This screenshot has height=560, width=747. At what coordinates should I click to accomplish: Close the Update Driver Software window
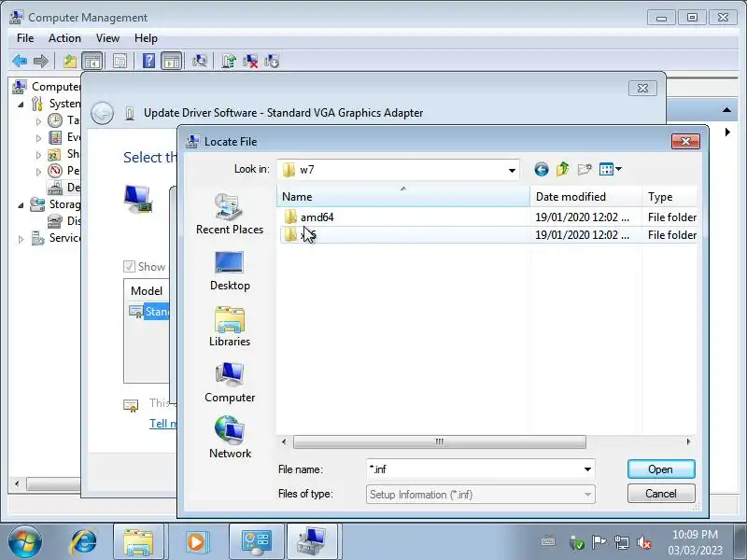642,88
